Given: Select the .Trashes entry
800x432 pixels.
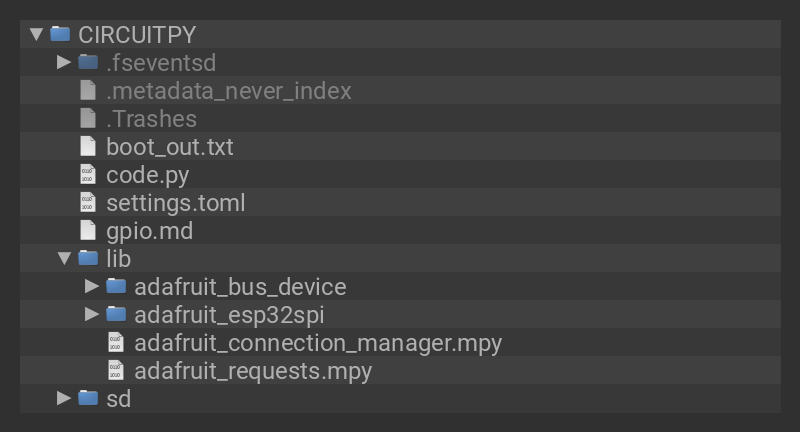Looking at the screenshot, I should click(151, 119).
